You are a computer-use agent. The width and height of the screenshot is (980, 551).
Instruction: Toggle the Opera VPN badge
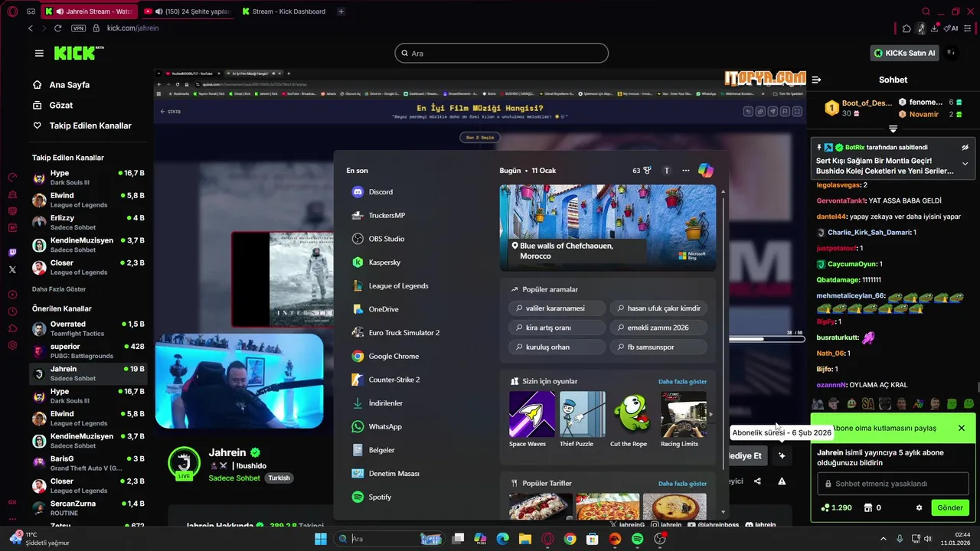78,28
